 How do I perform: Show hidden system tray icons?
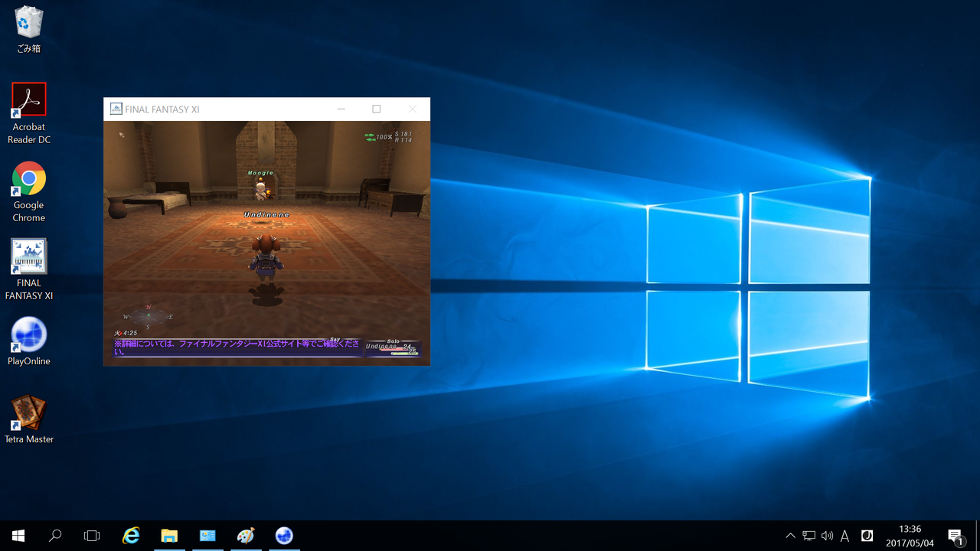coord(790,536)
